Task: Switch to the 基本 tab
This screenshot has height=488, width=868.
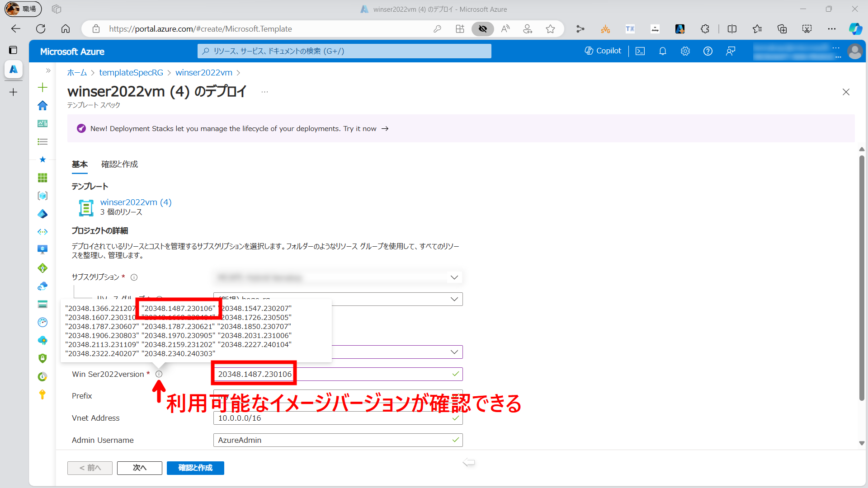Action: [80, 164]
